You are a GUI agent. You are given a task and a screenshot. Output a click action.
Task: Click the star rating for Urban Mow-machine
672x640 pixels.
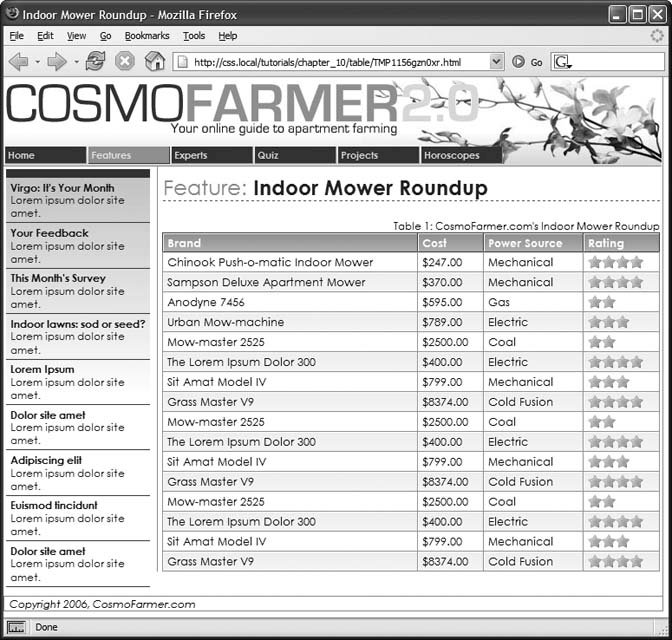coord(609,322)
